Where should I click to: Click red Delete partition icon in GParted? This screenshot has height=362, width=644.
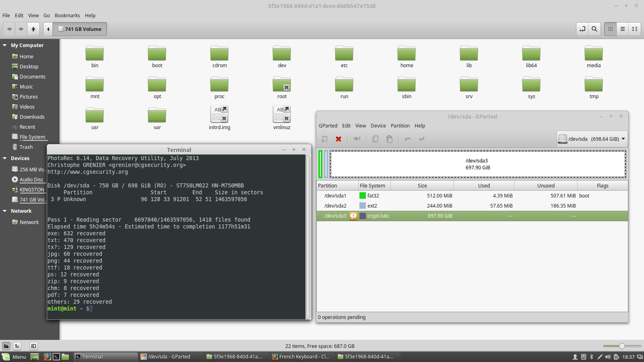(x=339, y=139)
